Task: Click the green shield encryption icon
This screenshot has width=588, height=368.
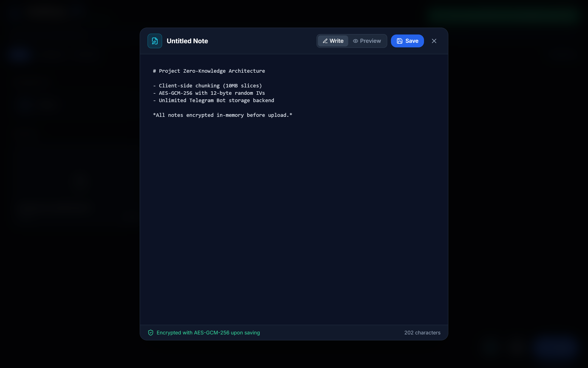Action: point(151,333)
